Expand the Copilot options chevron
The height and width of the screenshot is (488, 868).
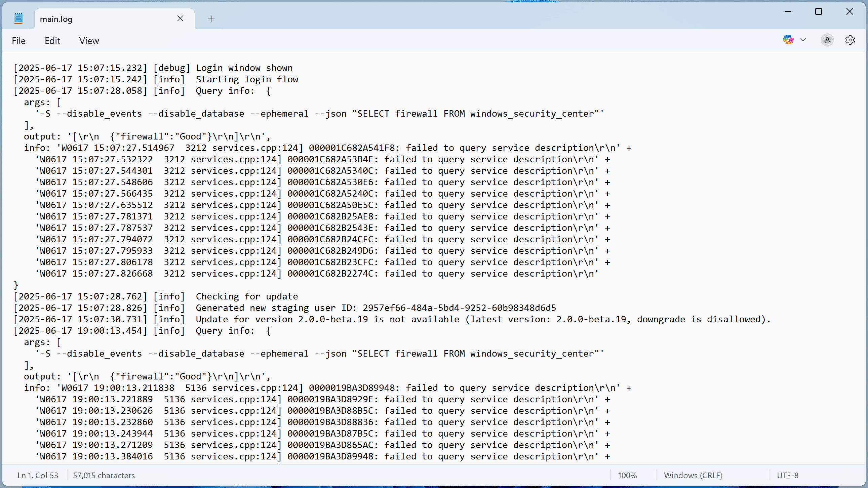tap(803, 40)
